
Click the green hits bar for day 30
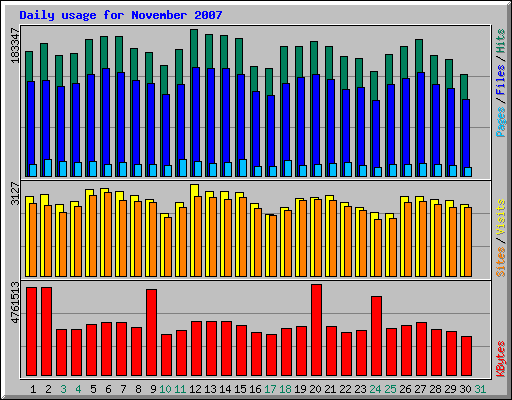464,87
